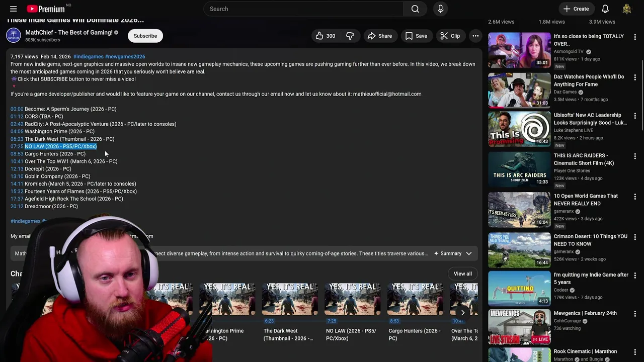Viewport: 644px width, 362px height.
Task: Open Asmongold 'TOTALLY OVER' video thumbnail
Action: click(x=519, y=50)
